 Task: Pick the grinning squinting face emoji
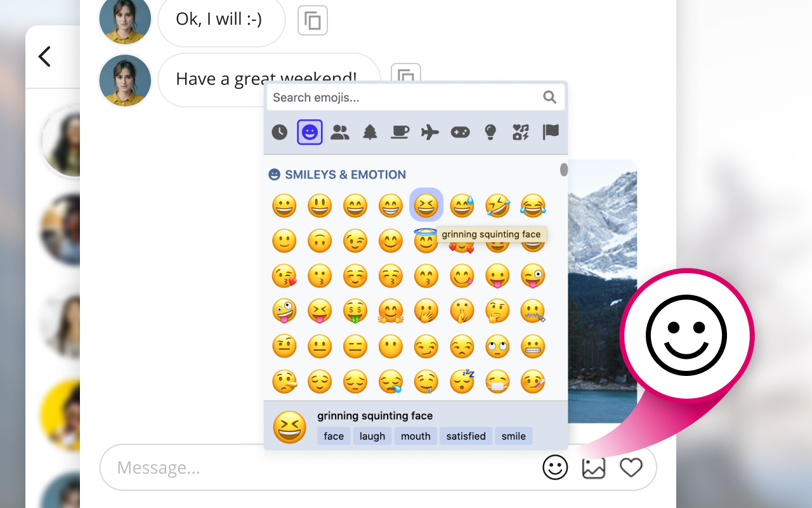pos(426,205)
